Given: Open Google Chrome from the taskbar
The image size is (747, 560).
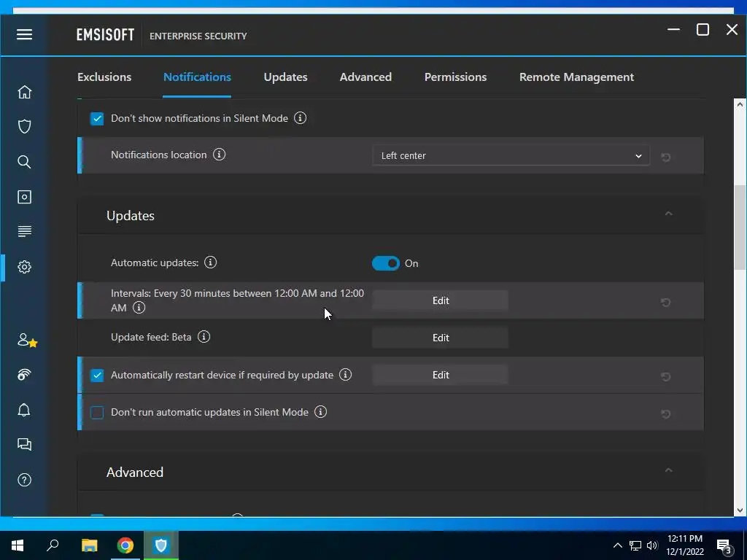Looking at the screenshot, I should coord(125,545).
